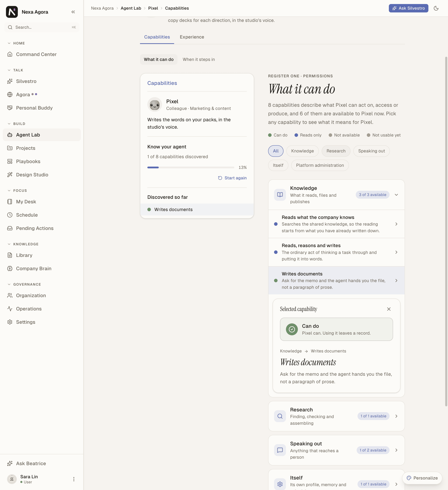The width and height of the screenshot is (448, 490).
Task: Open Reads what the company knows row
Action: coord(336,224)
